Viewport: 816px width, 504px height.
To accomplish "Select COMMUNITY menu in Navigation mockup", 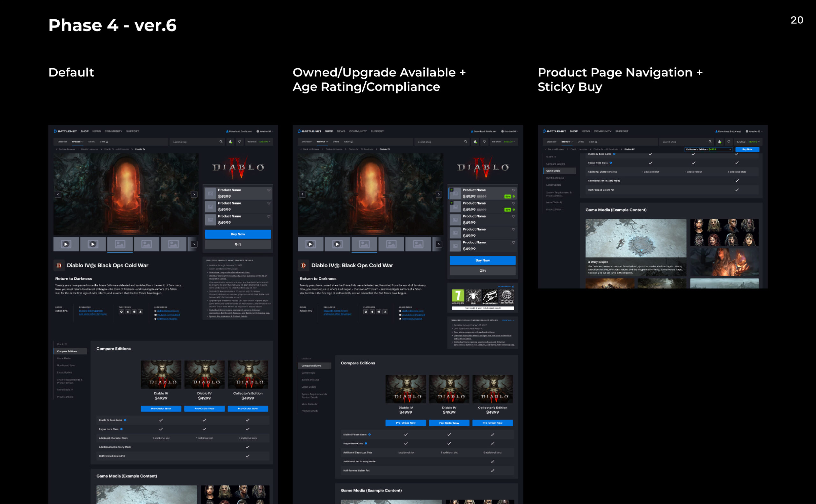I will point(602,131).
